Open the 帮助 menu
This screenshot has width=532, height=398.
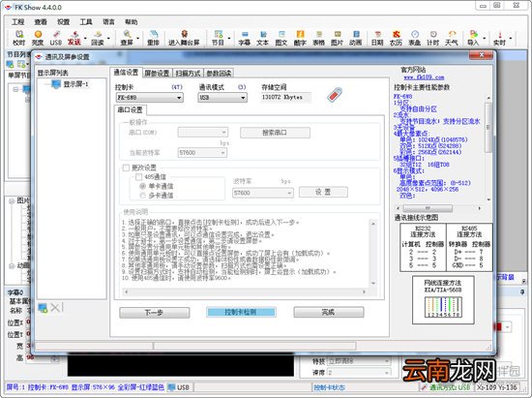click(132, 21)
